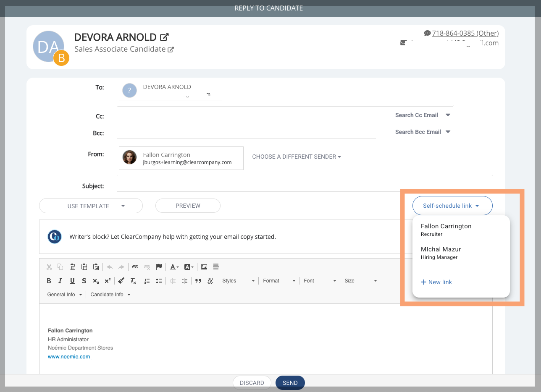The height and width of the screenshot is (392, 541).
Task: Insert a hyperlink with the Link icon
Action: [x=135, y=267]
